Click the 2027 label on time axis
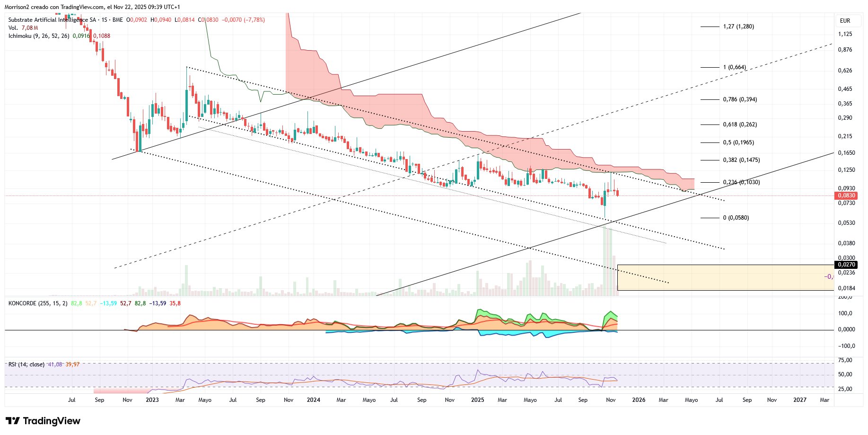The height and width of the screenshot is (435, 868). (x=800, y=400)
